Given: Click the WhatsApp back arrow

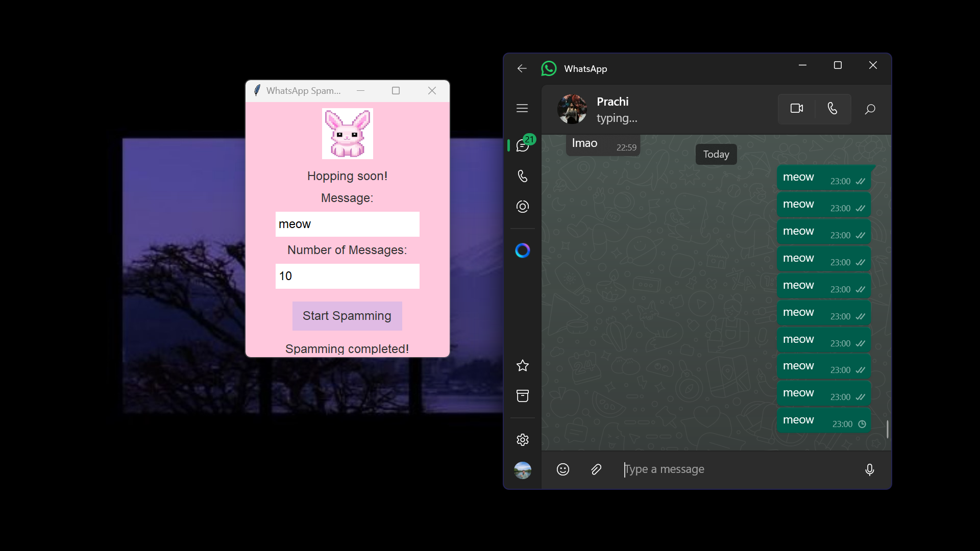Looking at the screenshot, I should pyautogui.click(x=522, y=68).
